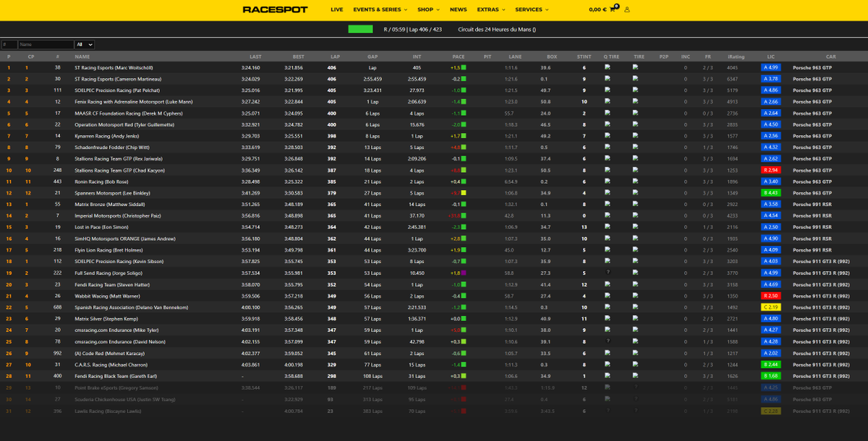
Task: Click TIRE icon in Operation Motorsport Red row
Action: coord(635,124)
